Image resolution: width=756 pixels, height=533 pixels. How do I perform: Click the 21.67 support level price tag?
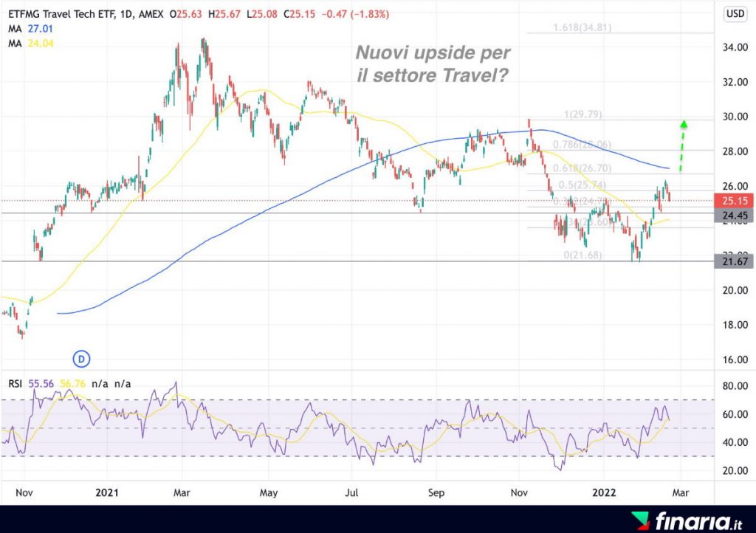point(733,261)
